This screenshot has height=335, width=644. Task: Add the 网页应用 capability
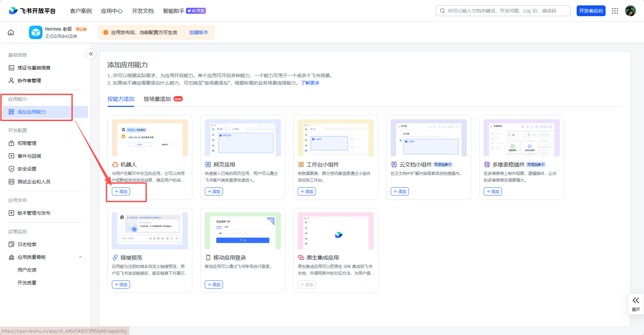point(214,191)
